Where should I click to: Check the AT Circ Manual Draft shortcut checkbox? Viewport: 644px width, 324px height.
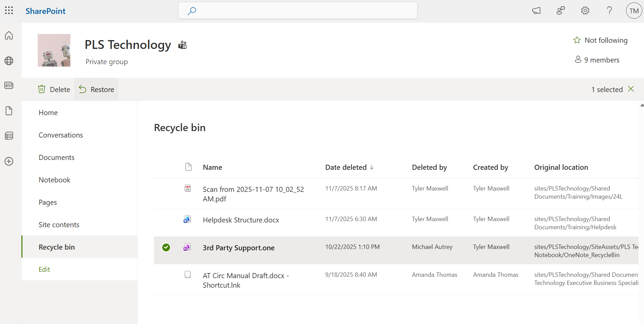pos(188,274)
